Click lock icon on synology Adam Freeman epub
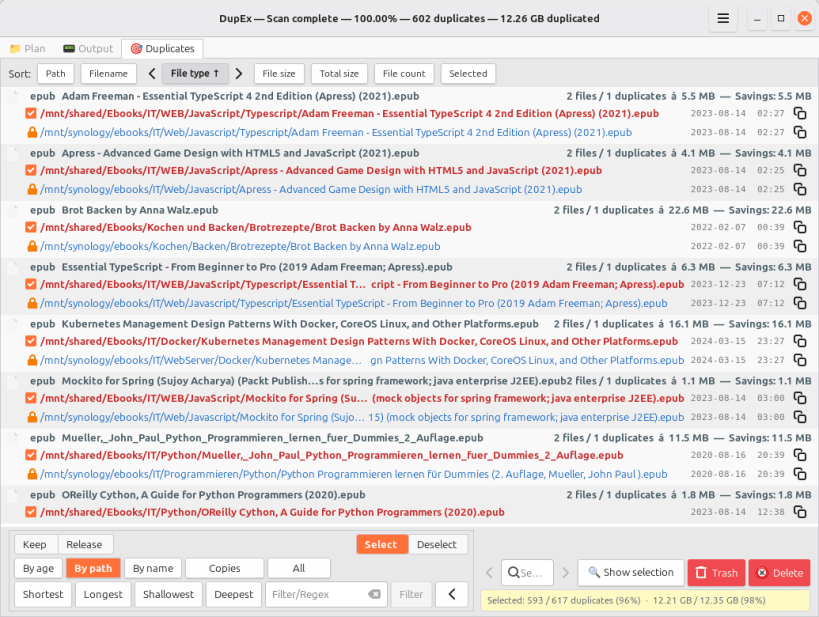Image resolution: width=819 pixels, height=617 pixels. (x=32, y=132)
